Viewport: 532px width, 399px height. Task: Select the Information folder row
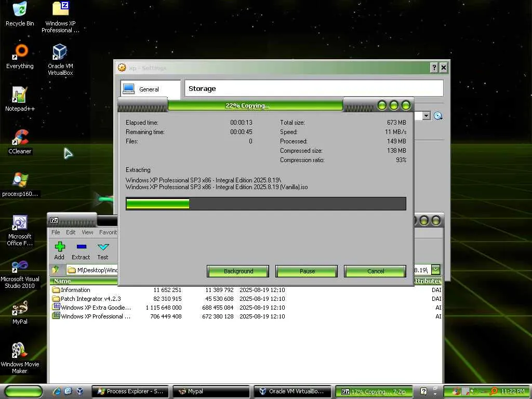coord(246,290)
